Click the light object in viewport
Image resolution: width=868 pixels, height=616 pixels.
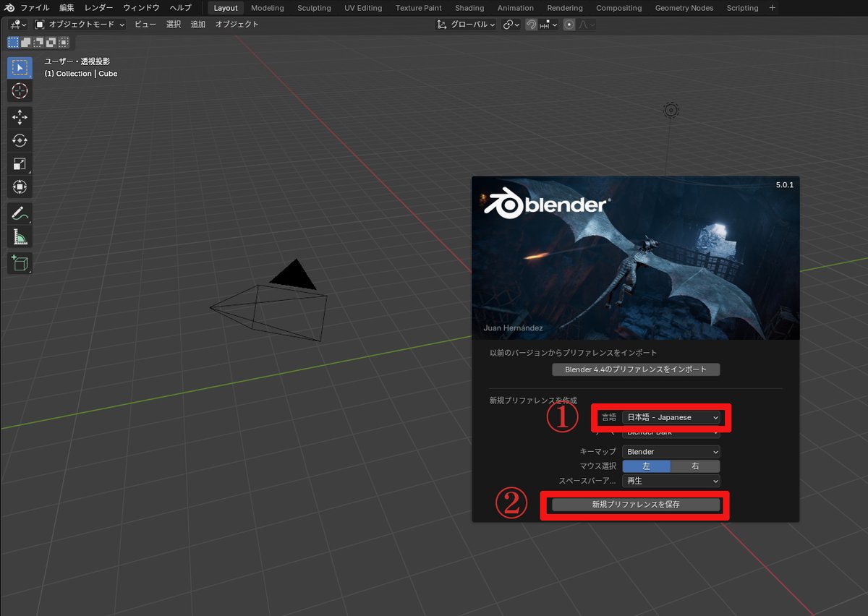click(671, 110)
